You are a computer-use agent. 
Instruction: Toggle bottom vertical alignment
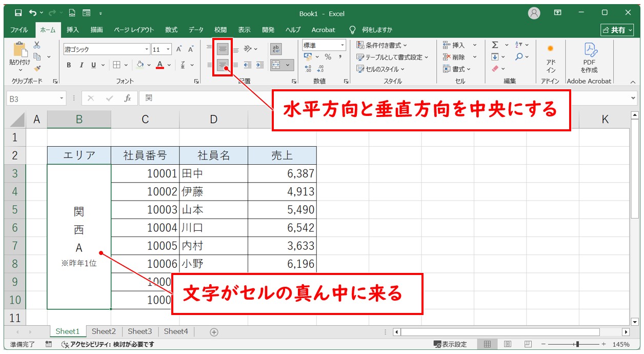[236, 49]
